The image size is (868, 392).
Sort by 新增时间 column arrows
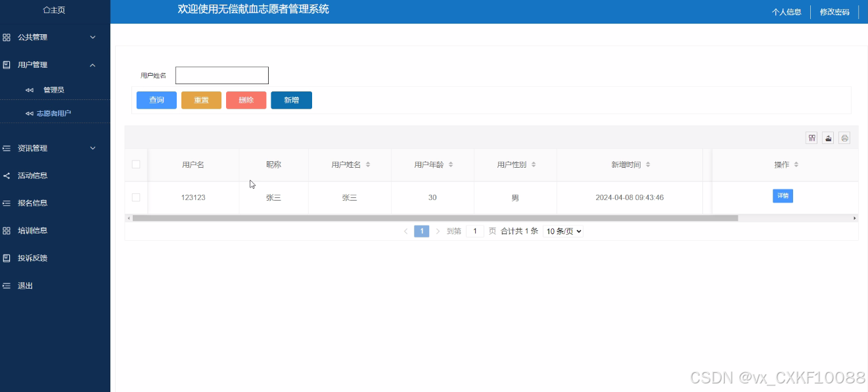[648, 164]
